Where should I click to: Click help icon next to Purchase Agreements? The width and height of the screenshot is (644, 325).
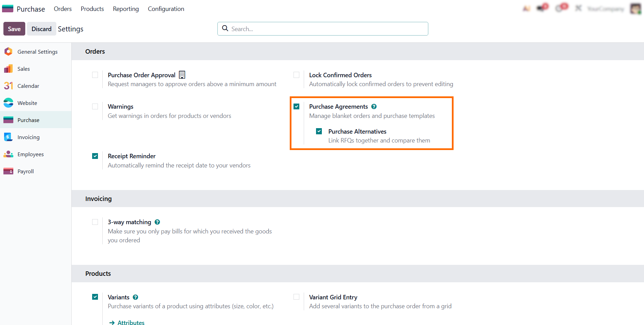point(374,107)
